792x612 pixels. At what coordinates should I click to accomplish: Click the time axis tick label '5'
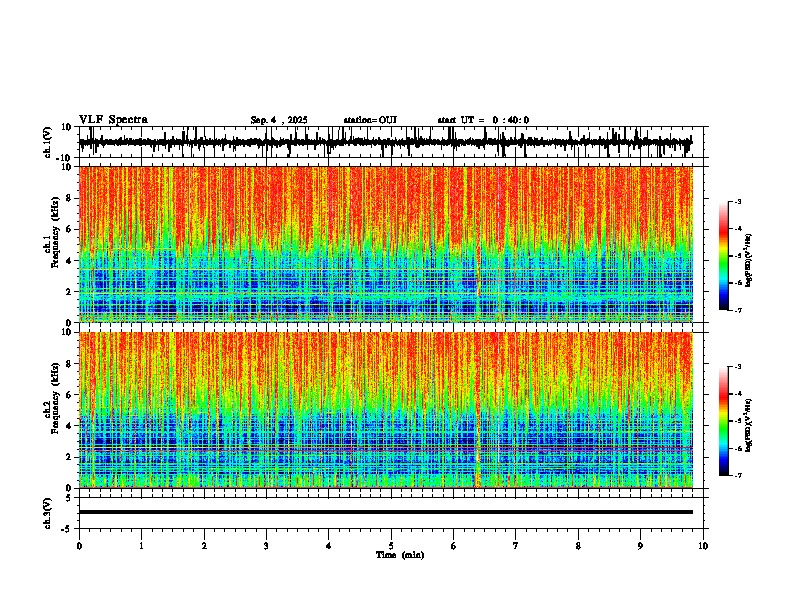[391, 546]
